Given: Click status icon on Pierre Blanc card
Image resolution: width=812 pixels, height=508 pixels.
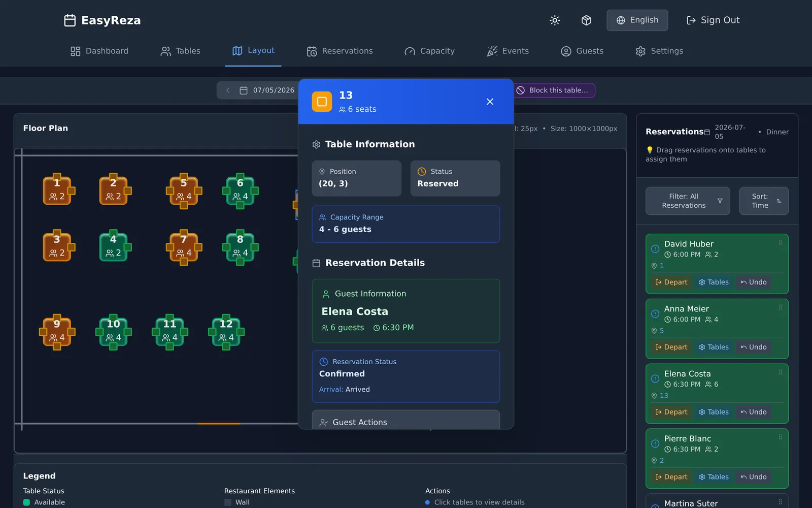Looking at the screenshot, I should [x=655, y=443].
